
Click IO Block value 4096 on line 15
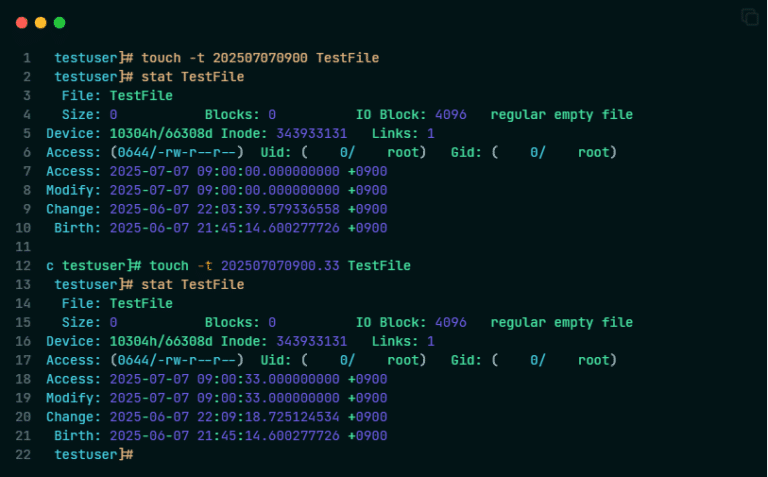tap(451, 323)
